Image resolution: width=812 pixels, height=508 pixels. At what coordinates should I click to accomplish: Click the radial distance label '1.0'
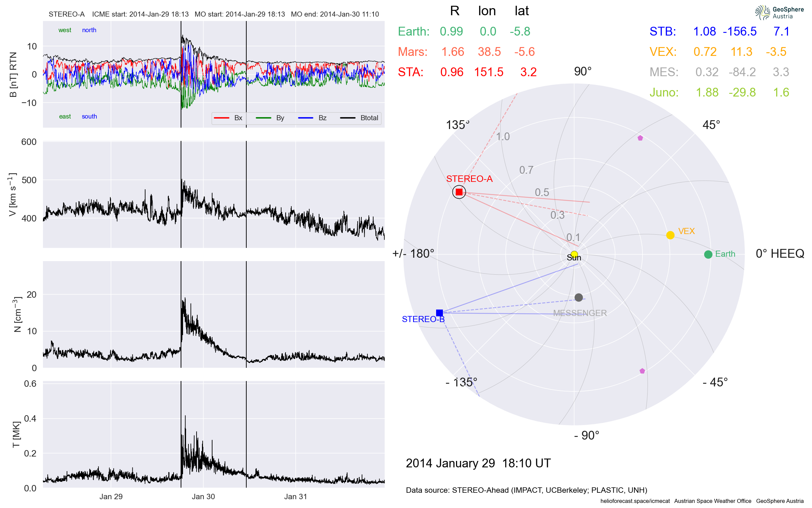coord(503,136)
